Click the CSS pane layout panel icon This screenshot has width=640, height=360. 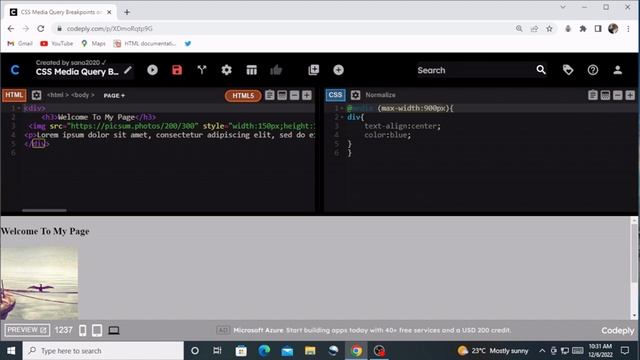(x=605, y=95)
